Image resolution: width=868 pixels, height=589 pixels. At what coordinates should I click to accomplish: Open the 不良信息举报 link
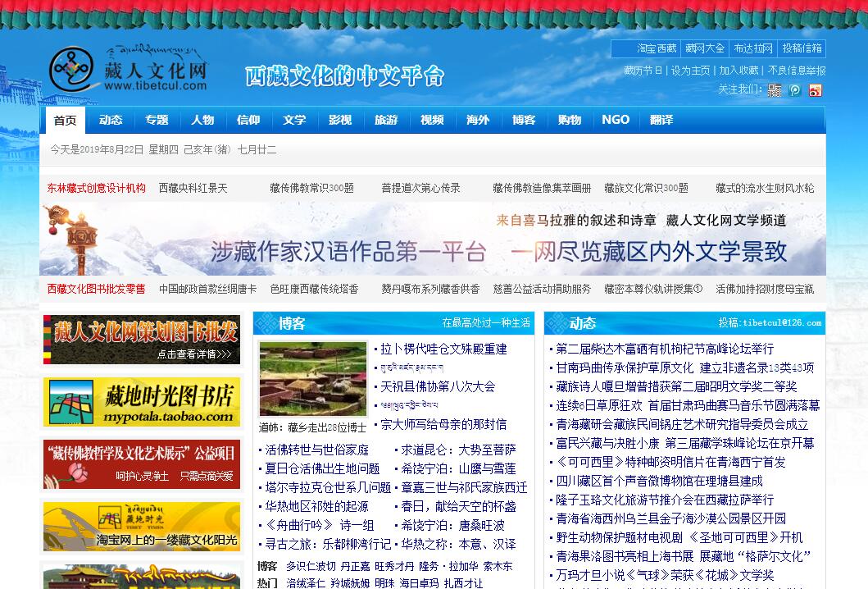point(797,71)
